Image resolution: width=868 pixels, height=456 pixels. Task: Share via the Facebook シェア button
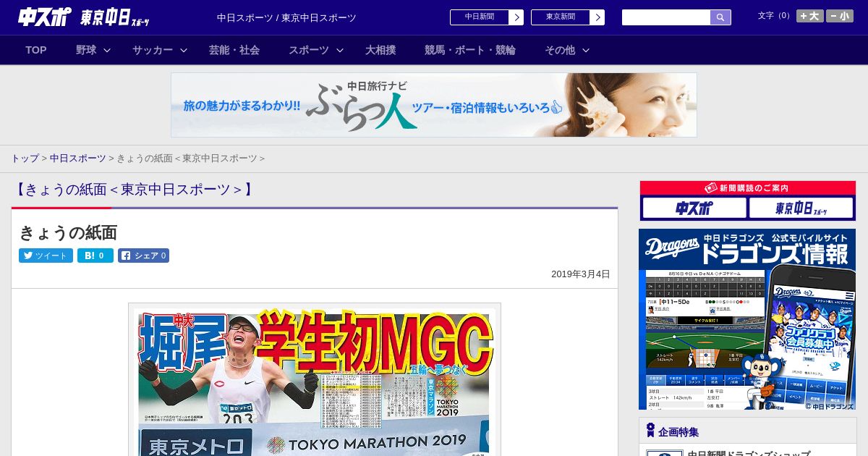pyautogui.click(x=143, y=256)
